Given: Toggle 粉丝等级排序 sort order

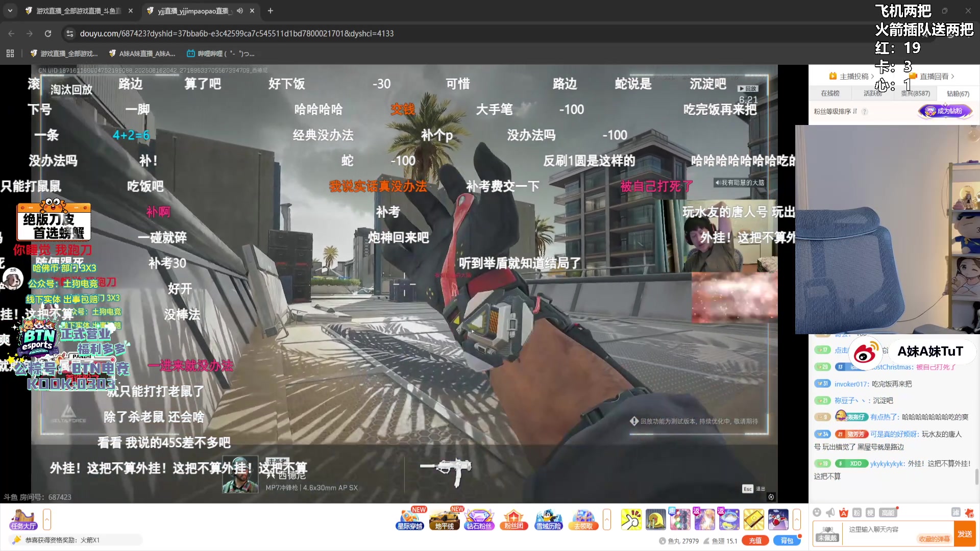Looking at the screenshot, I should coord(836,111).
